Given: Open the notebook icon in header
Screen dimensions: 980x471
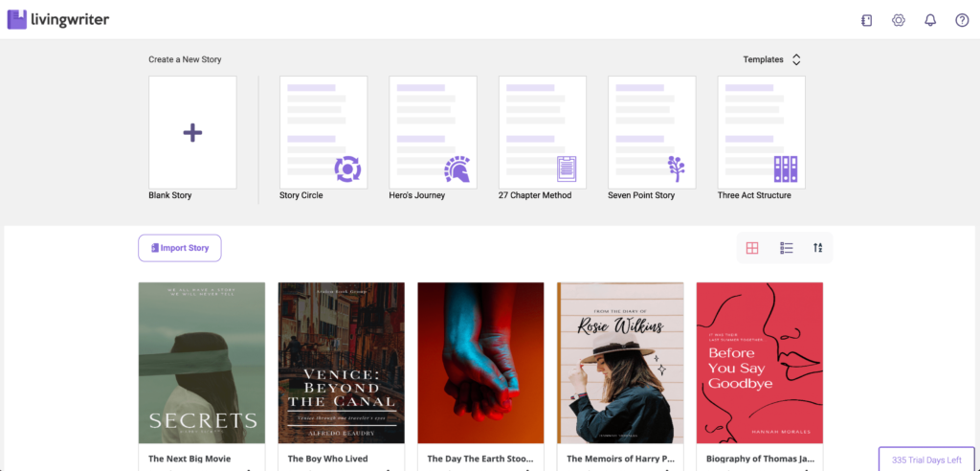Looking at the screenshot, I should (867, 20).
